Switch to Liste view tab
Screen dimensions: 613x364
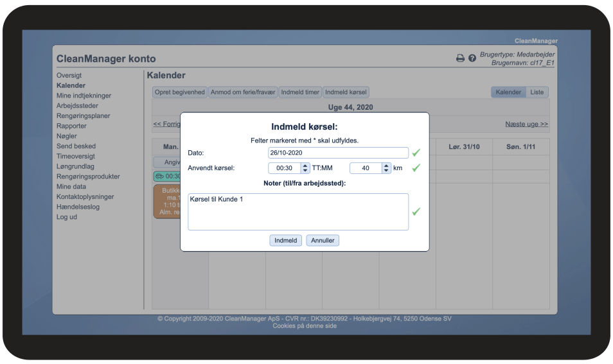[537, 92]
